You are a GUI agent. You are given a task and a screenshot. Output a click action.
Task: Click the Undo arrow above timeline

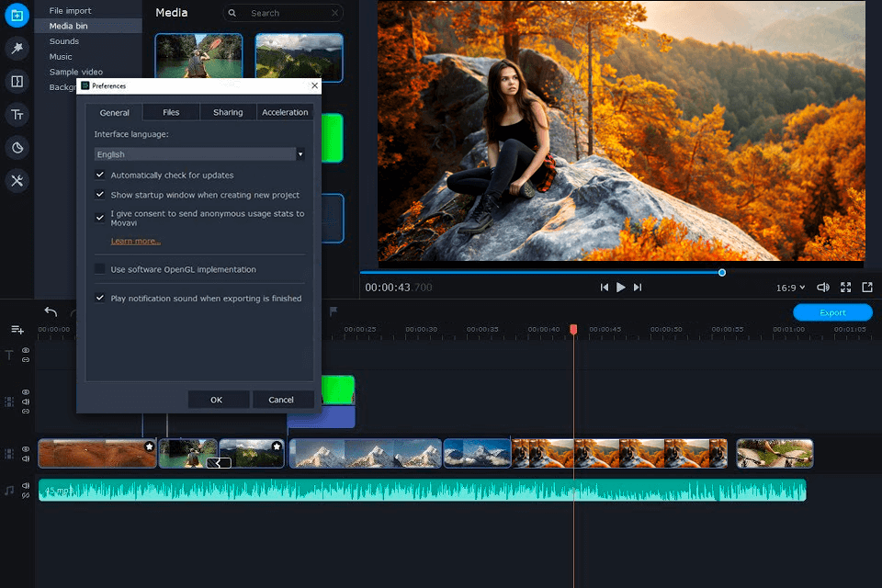pyautogui.click(x=51, y=312)
